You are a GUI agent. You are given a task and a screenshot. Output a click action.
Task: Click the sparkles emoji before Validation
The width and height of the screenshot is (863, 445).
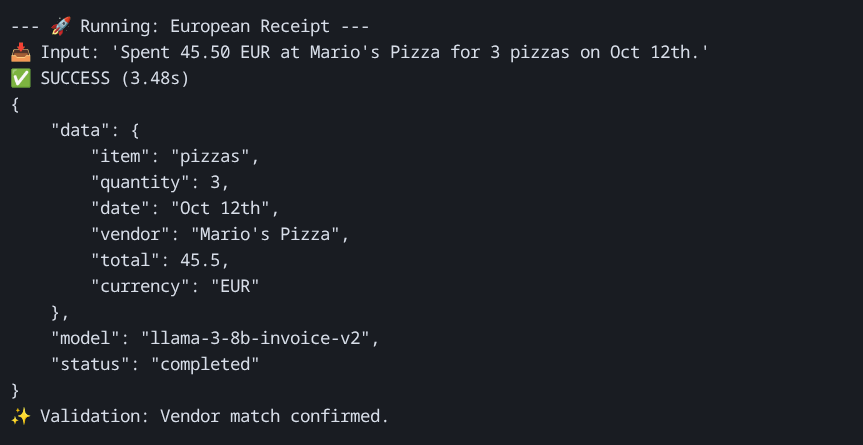tap(20, 415)
